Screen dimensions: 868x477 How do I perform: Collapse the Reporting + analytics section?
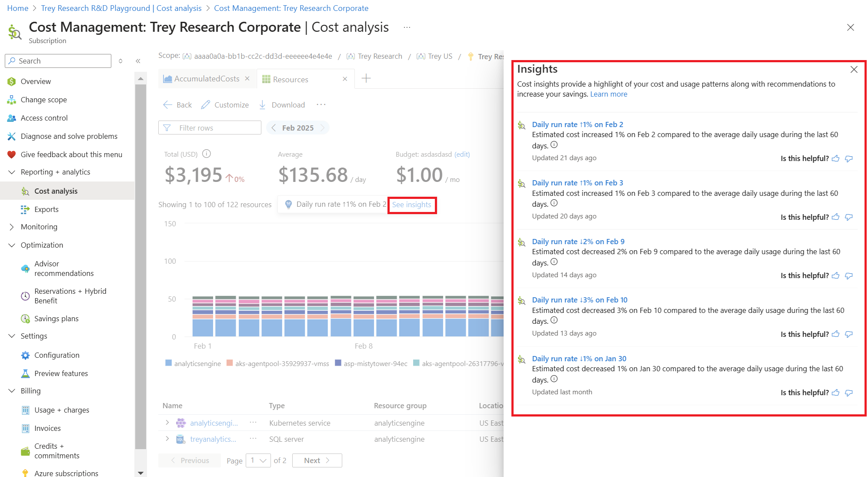click(x=12, y=172)
